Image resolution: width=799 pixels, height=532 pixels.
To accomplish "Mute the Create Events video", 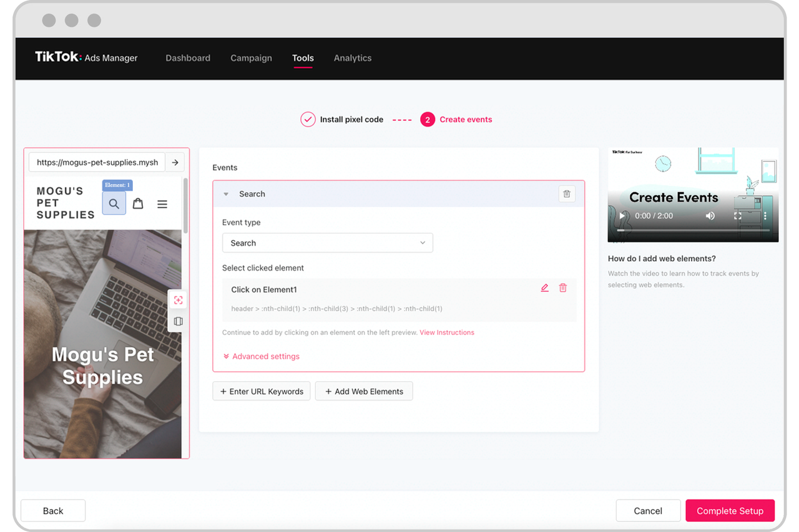I will coord(710,216).
